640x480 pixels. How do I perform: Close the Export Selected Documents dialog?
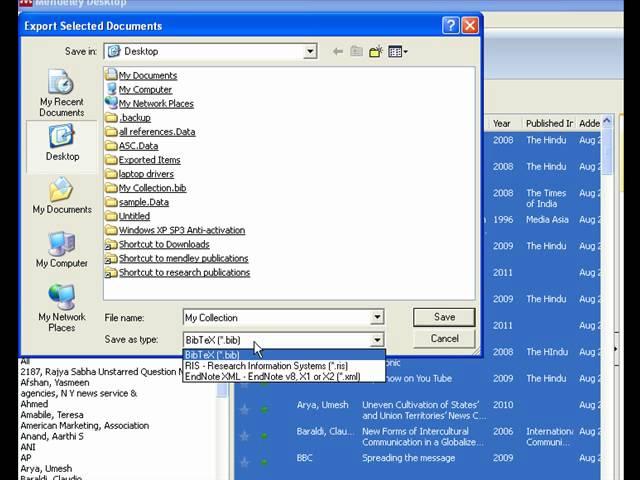click(470, 26)
